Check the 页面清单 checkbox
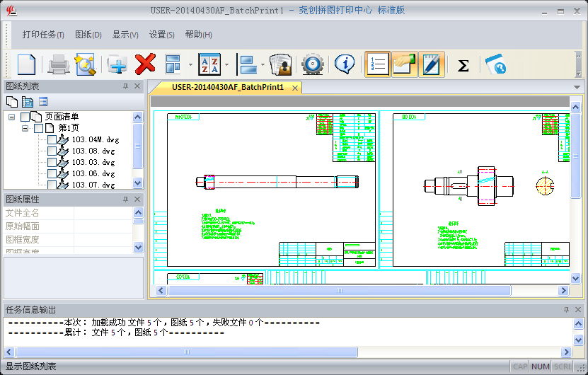 (25, 117)
